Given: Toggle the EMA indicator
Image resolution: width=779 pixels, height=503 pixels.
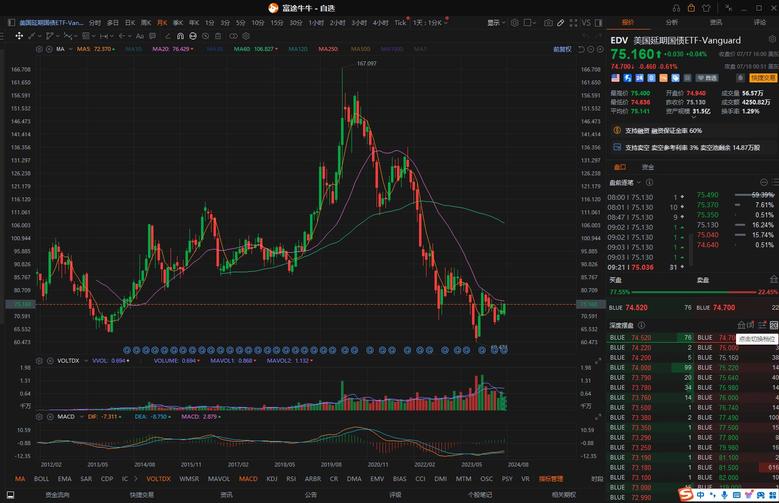Looking at the screenshot, I should click(x=65, y=479).
